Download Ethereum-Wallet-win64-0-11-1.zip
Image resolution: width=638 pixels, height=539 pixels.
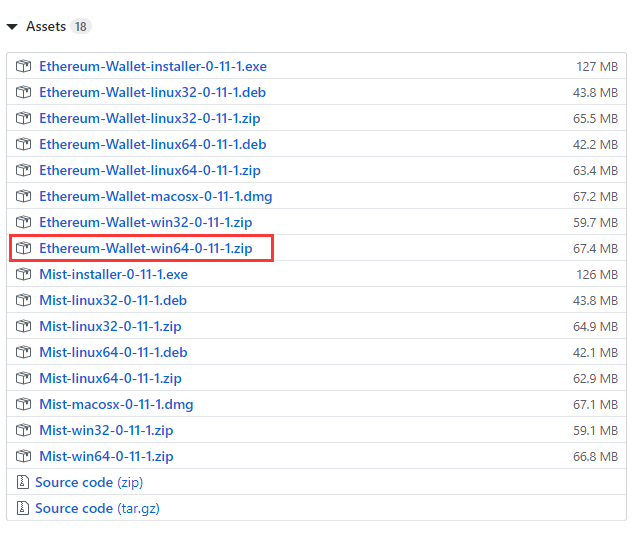coord(146,248)
